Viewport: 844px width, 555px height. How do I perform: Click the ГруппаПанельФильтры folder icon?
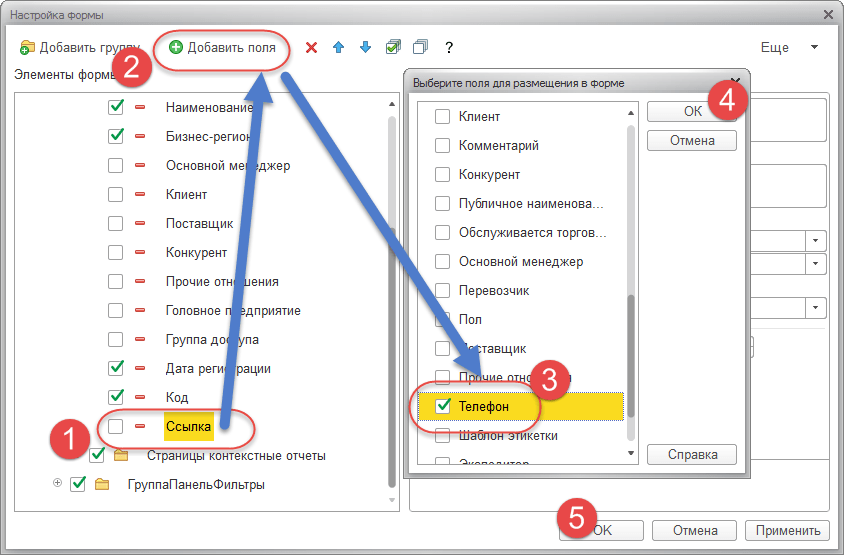click(x=102, y=484)
